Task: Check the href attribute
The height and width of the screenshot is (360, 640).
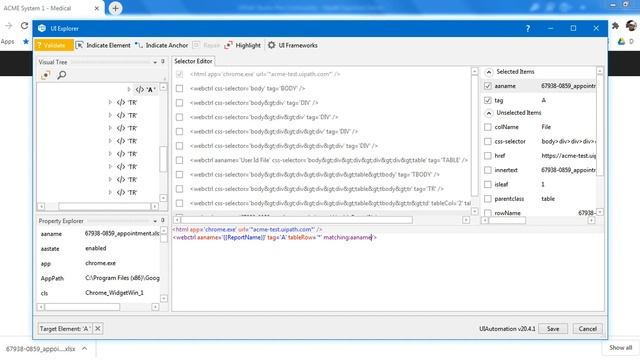Action: [x=487, y=156]
